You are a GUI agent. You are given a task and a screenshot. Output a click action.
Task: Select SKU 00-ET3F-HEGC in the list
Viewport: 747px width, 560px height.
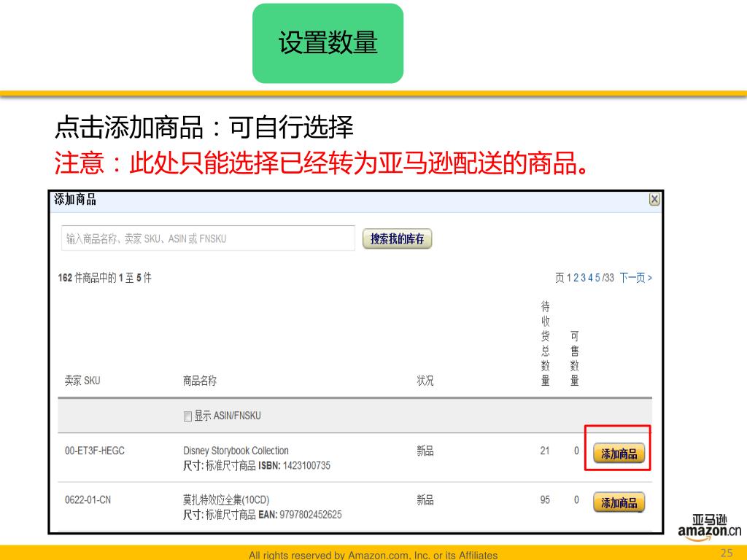(95, 451)
